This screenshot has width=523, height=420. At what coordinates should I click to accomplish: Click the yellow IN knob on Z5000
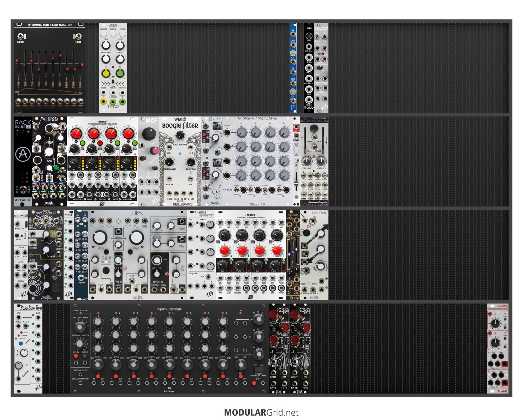click(x=106, y=73)
